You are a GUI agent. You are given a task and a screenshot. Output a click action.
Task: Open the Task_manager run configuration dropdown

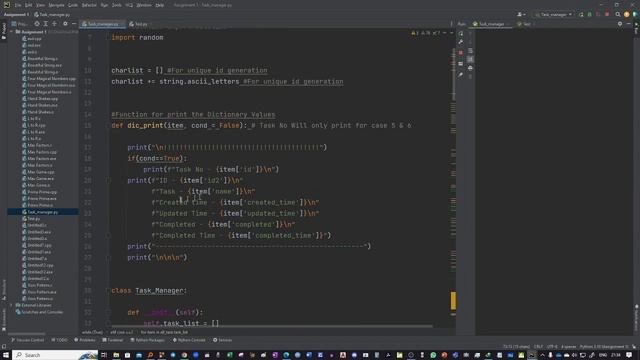coord(553,15)
